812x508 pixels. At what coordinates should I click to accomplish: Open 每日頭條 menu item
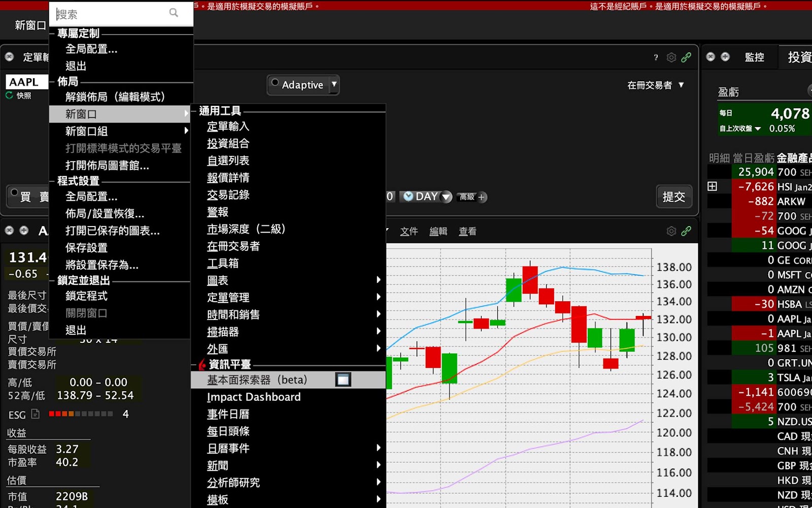288,431
